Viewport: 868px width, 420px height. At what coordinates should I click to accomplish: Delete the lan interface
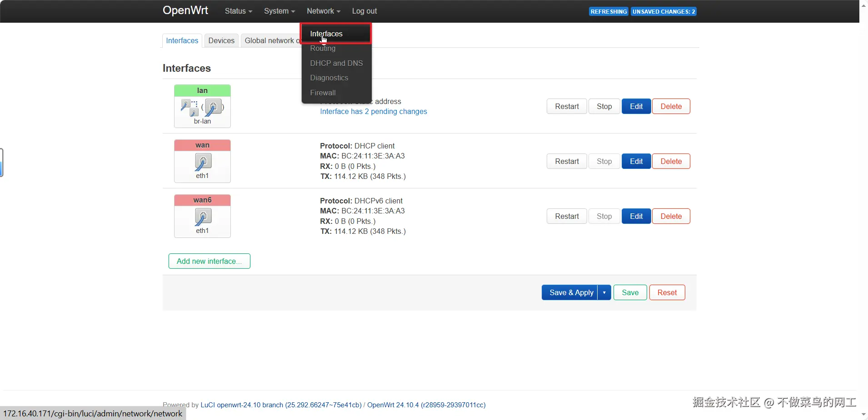coord(671,106)
